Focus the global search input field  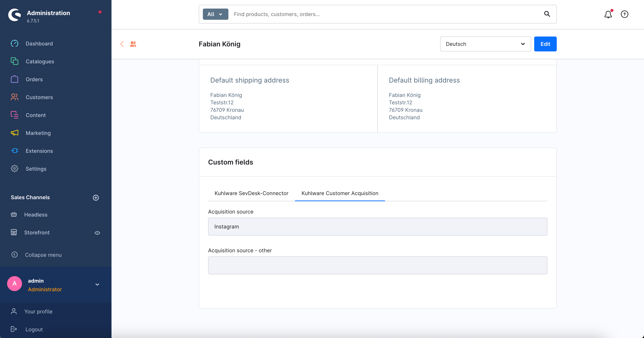[385, 14]
